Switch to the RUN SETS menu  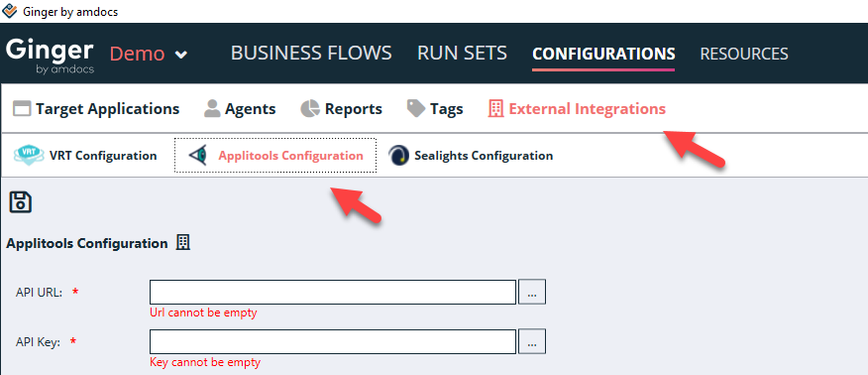[462, 54]
